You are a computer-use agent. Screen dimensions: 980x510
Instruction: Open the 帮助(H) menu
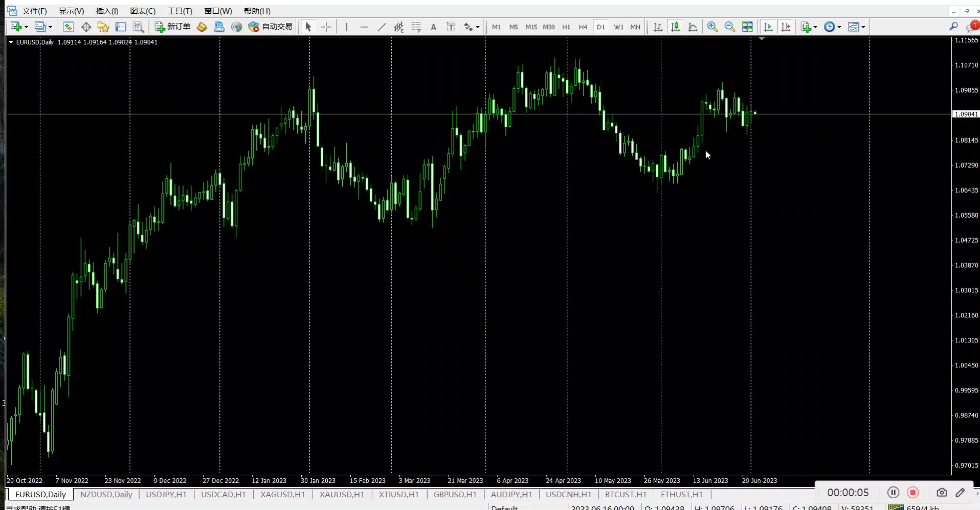tap(257, 11)
